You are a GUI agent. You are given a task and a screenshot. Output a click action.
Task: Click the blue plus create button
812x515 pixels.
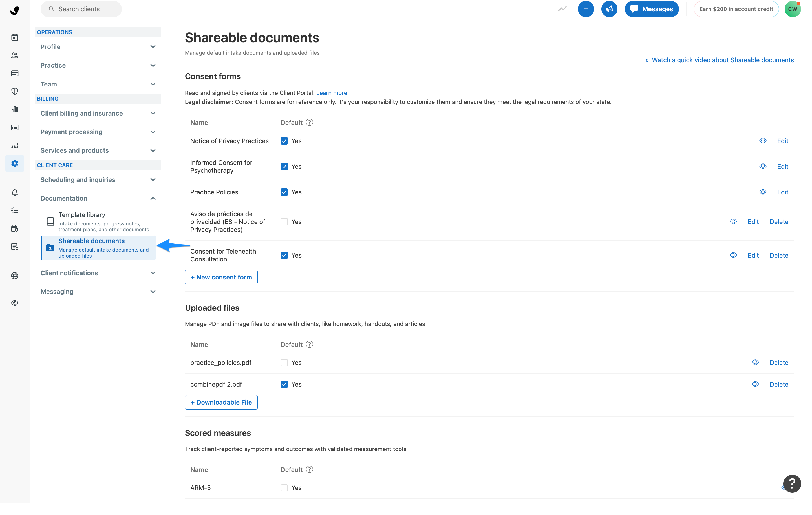[586, 9]
